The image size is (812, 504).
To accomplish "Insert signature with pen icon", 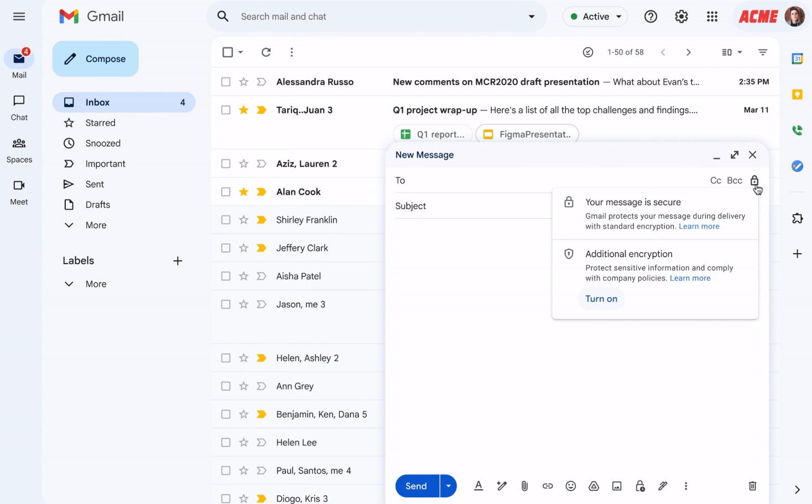I will [663, 486].
